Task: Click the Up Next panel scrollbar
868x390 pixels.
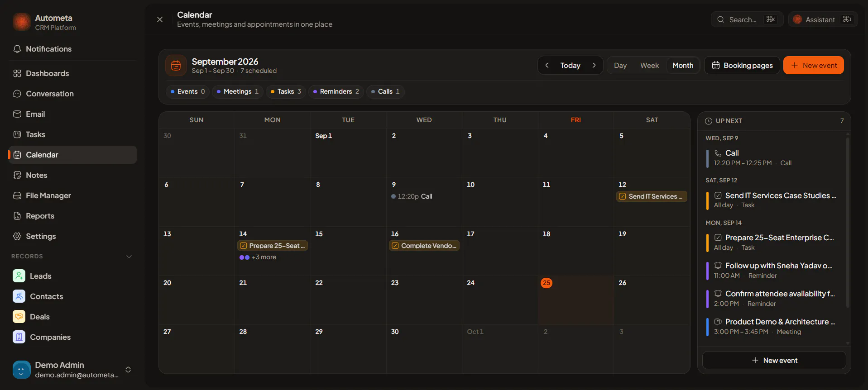Action: 848,222
